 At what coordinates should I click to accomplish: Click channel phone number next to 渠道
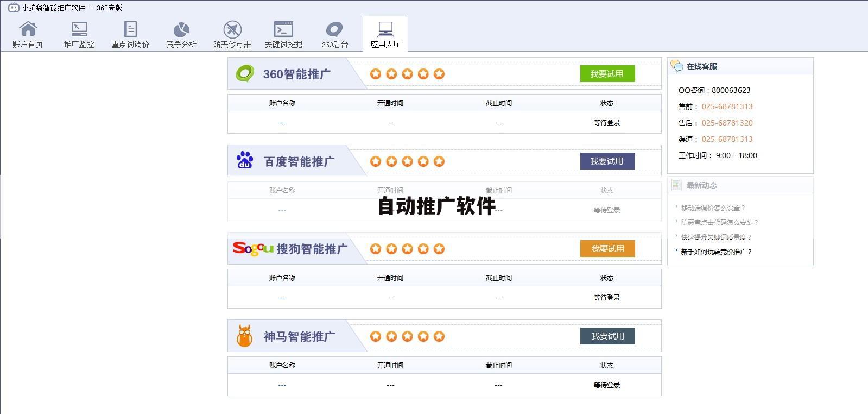click(727, 139)
